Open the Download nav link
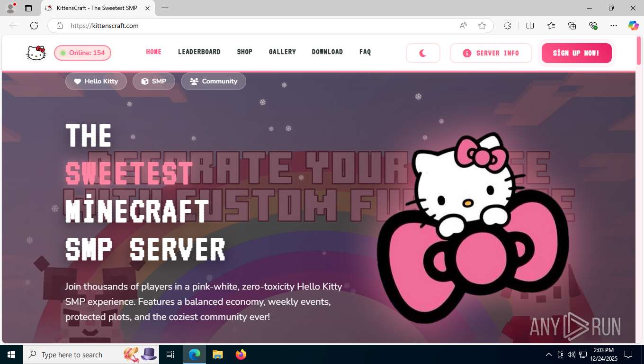 tap(327, 52)
